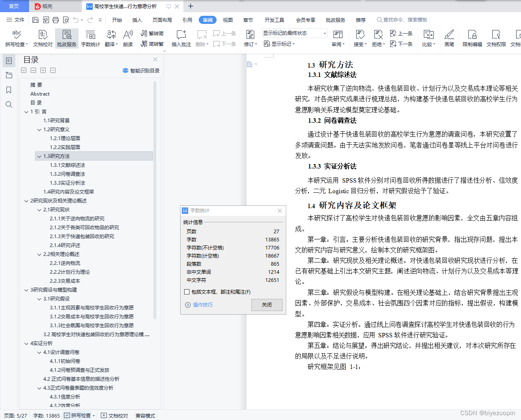The image size is (521, 420).
Task: Jump to 1.3.2问卷调查法 in outline
Action: click(67, 174)
